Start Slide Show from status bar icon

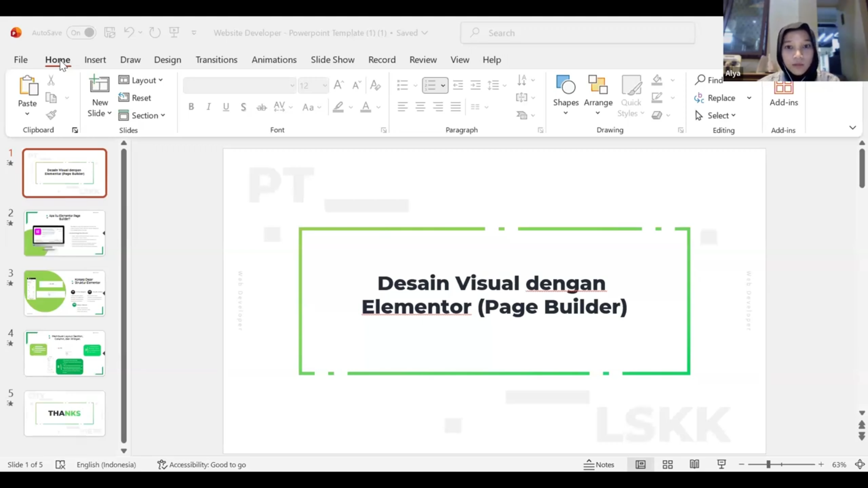pos(722,465)
